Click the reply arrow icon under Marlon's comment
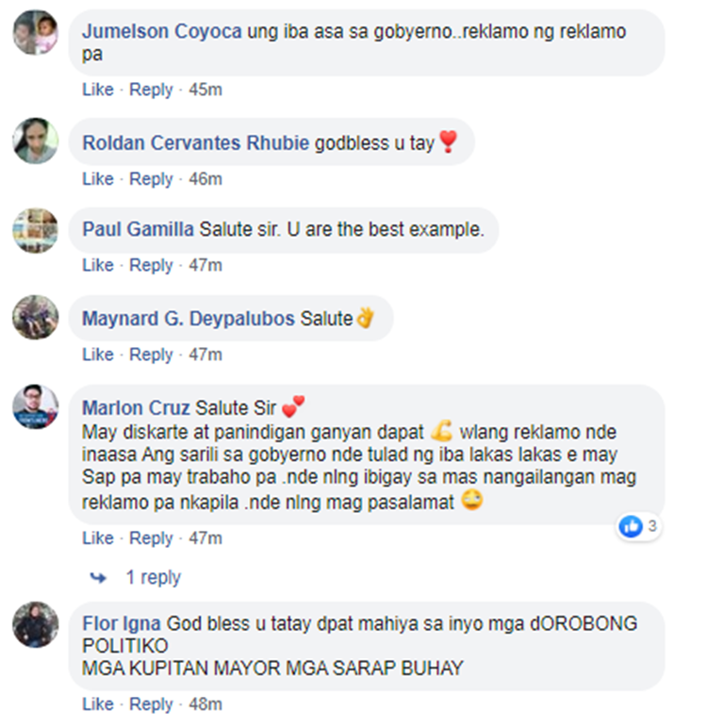The width and height of the screenshot is (707, 728). coord(98,577)
